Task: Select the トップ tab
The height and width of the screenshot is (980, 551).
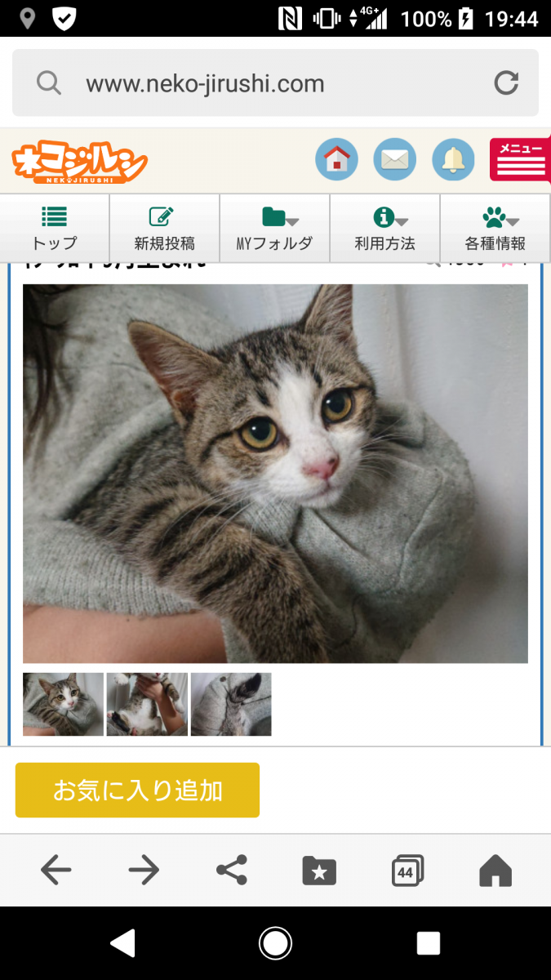Action: 55,229
